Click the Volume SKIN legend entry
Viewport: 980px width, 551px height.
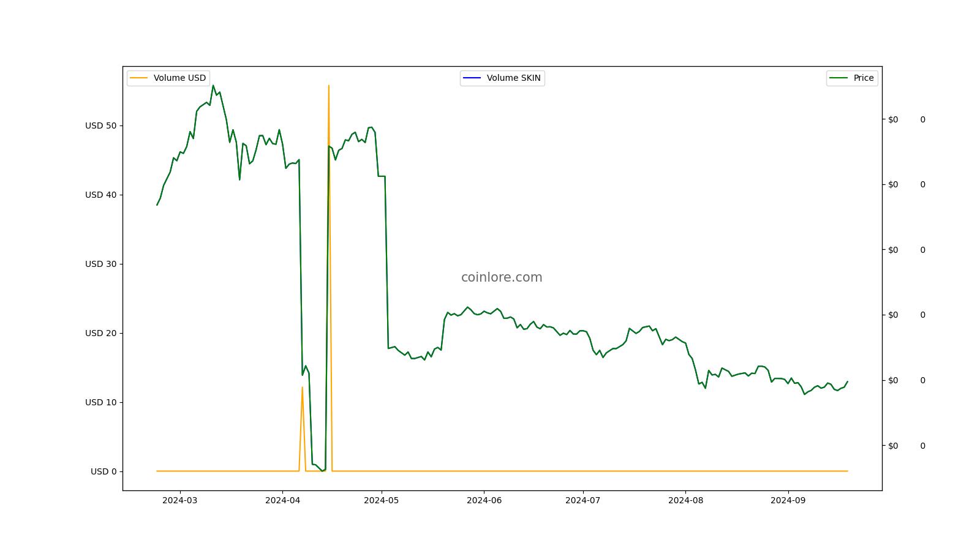tap(502, 78)
